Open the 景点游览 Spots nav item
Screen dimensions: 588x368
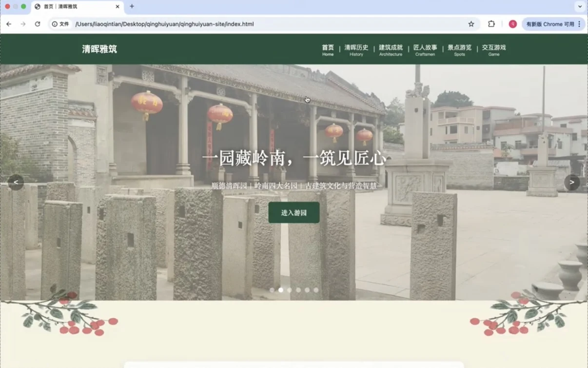click(x=460, y=50)
